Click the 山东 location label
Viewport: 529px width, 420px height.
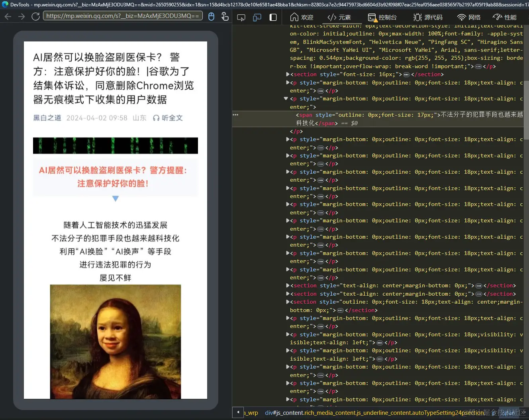tap(139, 118)
